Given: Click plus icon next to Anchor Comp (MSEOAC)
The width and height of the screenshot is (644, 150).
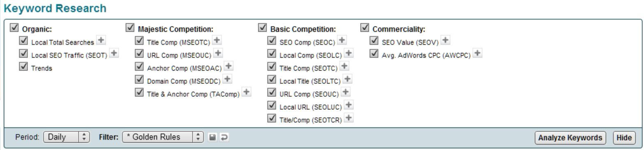Looking at the screenshot, I should pyautogui.click(x=229, y=66).
